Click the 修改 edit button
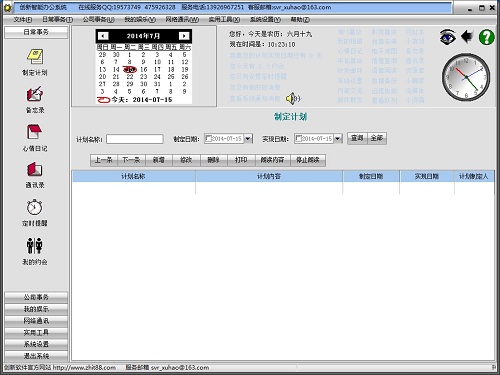 [x=186, y=160]
